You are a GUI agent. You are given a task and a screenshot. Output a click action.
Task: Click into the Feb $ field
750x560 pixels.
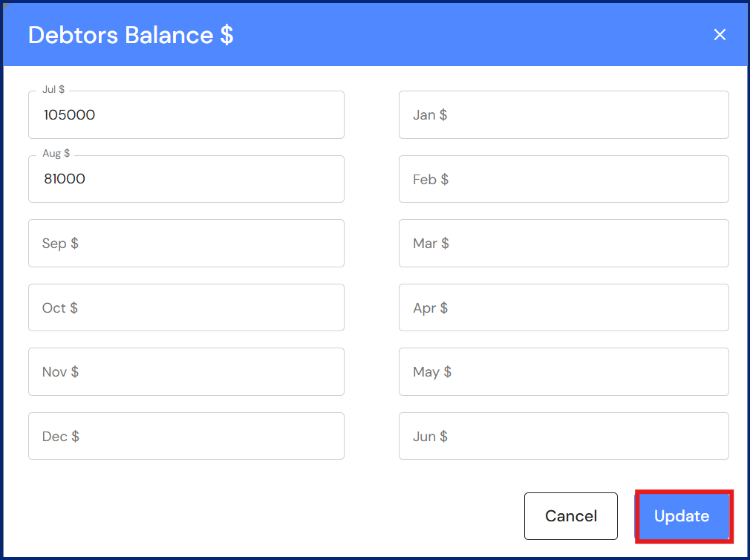coord(563,179)
